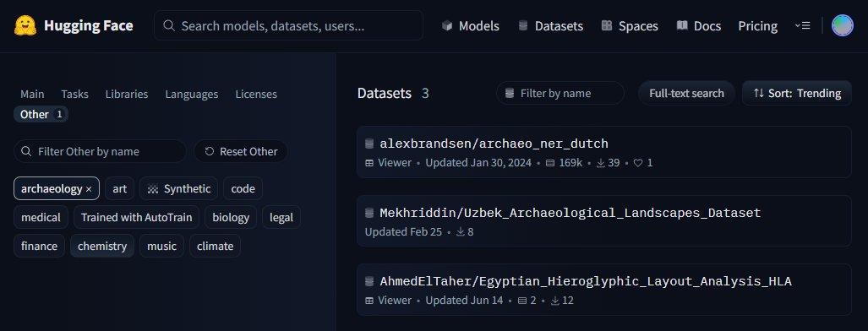
Task: Click the heart likes icon on archaeo_ner_dutch
Action: click(x=638, y=163)
